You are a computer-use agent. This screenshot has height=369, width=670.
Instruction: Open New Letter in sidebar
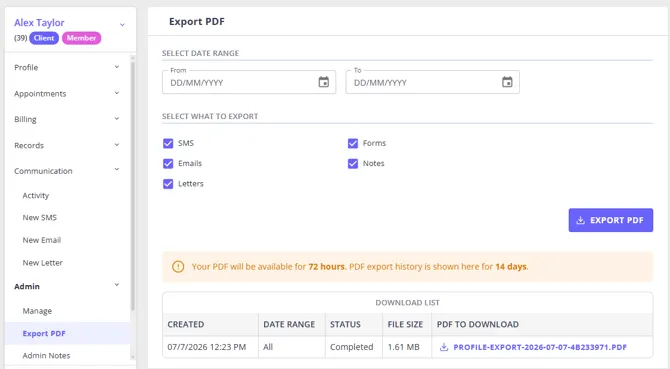pyautogui.click(x=42, y=263)
